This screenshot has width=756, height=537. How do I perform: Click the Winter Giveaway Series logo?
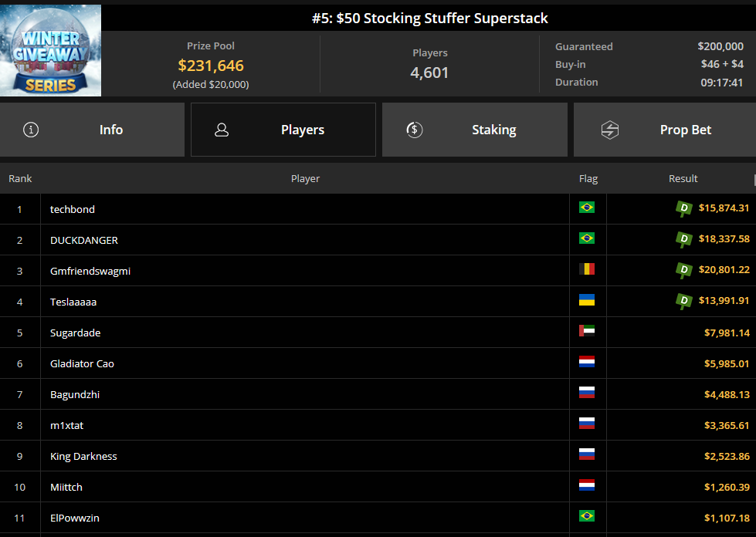coord(51,51)
